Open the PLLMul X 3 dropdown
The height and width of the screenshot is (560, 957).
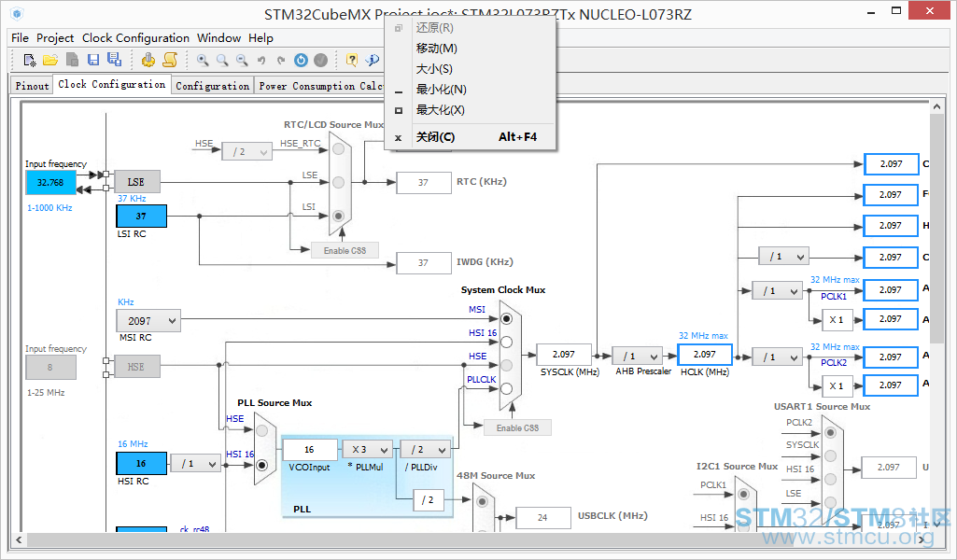coord(368,450)
